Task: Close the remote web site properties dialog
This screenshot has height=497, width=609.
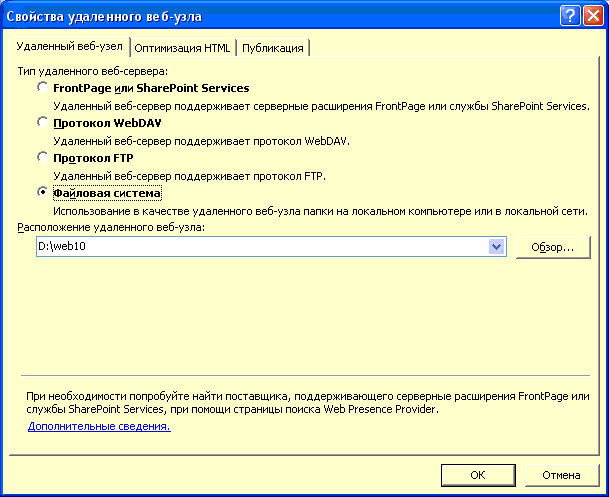Action: tap(593, 16)
